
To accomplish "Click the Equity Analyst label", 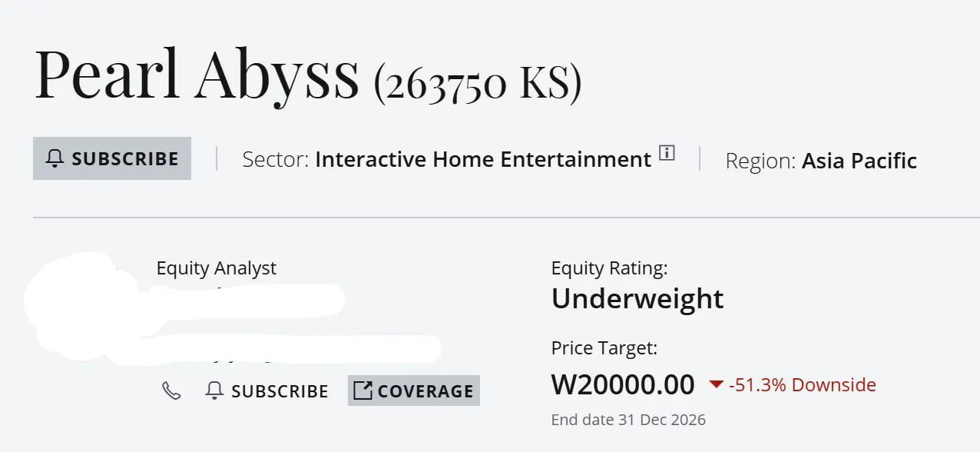I will [217, 268].
